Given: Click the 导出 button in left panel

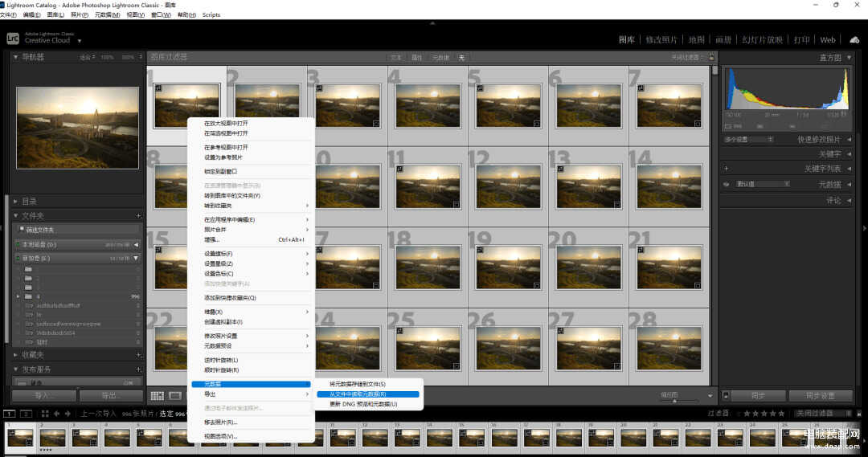Looking at the screenshot, I should point(111,396).
